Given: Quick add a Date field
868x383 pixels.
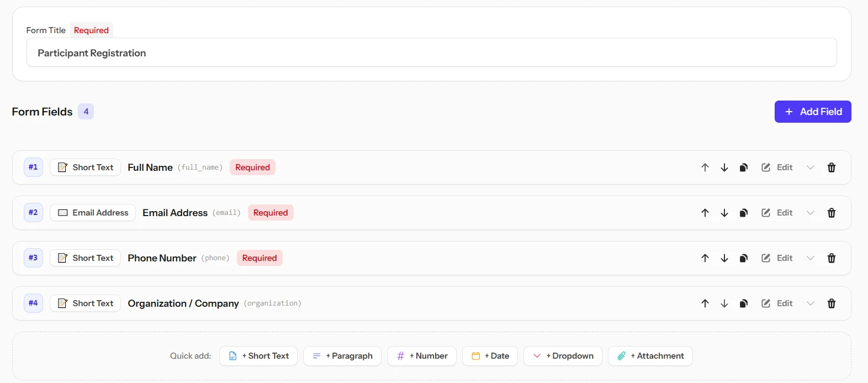Looking at the screenshot, I should [490, 356].
